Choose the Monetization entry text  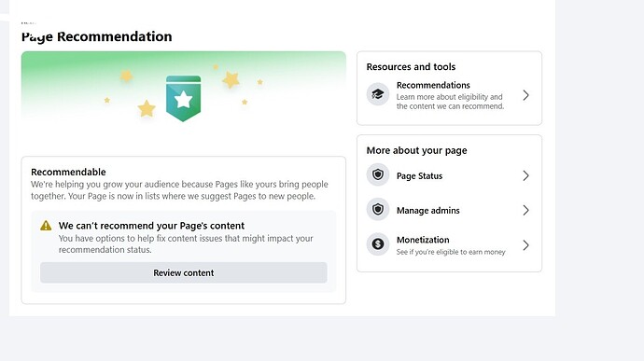423,240
